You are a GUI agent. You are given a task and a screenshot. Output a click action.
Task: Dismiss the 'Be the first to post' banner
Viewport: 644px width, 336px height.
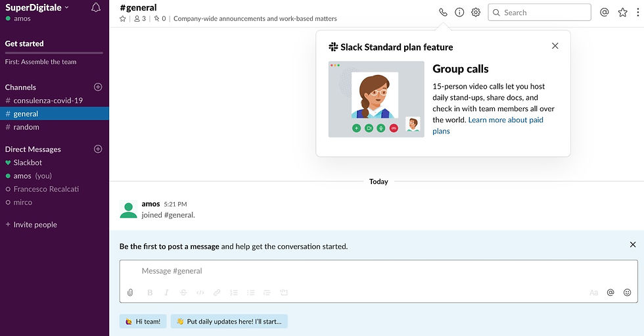pyautogui.click(x=632, y=245)
